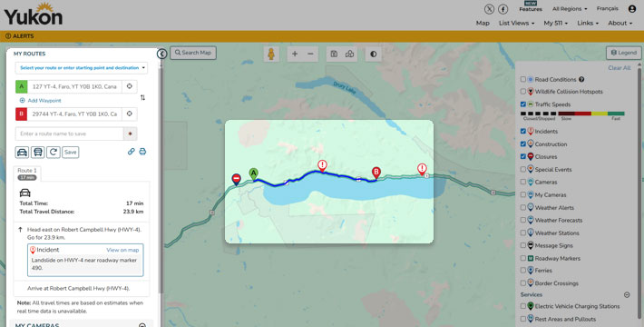Click the closure marker on the map

(x=236, y=179)
